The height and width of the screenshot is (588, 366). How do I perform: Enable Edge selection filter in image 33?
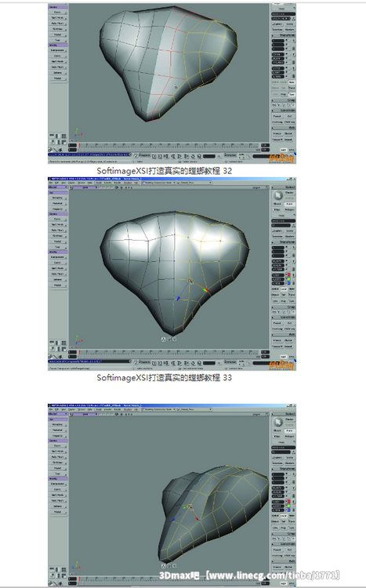[277, 209]
